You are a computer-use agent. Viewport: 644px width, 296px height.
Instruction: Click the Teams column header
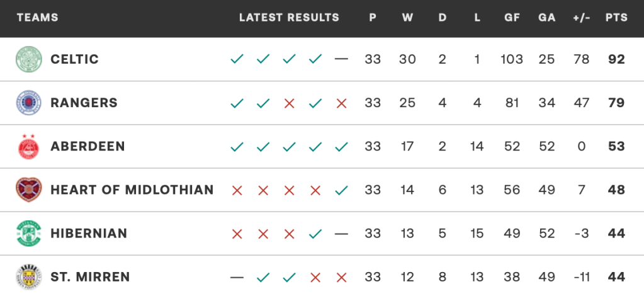38,18
